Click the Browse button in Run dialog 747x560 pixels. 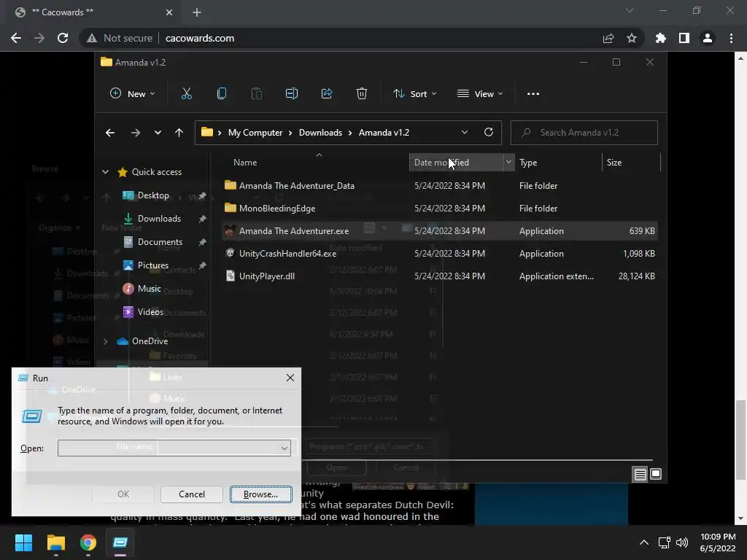click(260, 494)
